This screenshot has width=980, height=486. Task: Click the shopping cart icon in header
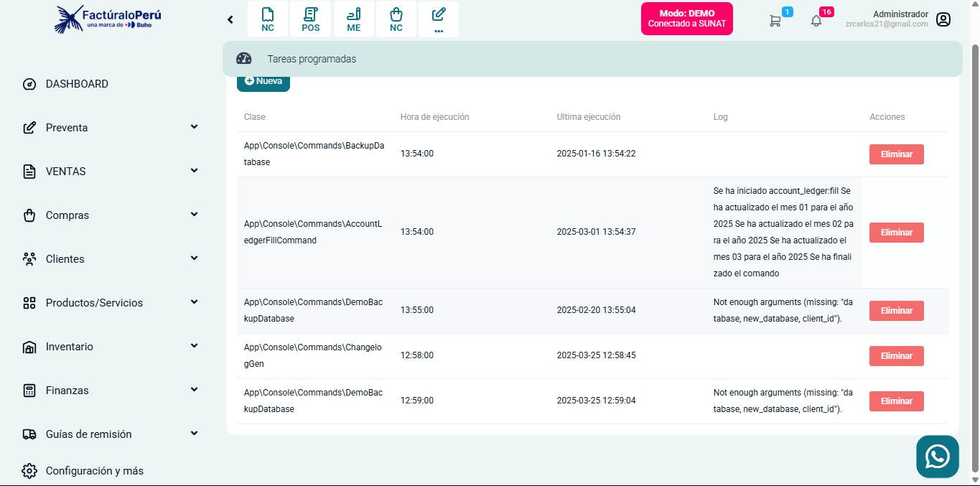[775, 21]
